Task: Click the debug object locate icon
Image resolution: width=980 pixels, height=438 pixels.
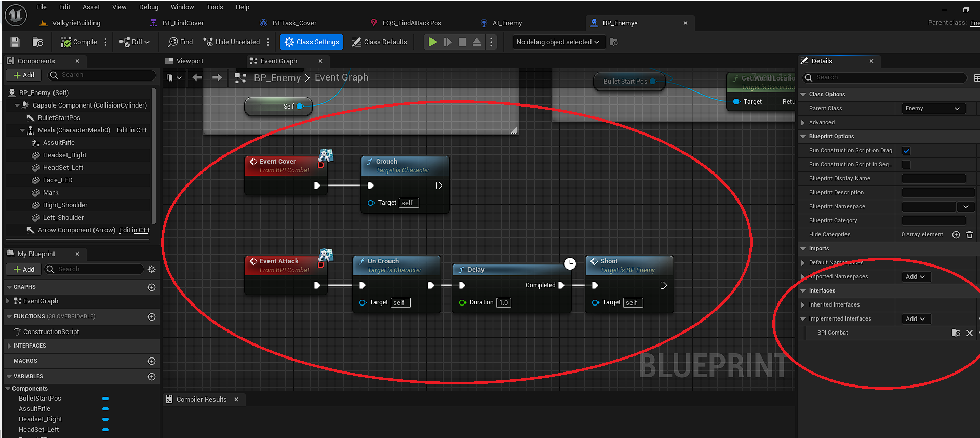Action: click(x=614, y=42)
